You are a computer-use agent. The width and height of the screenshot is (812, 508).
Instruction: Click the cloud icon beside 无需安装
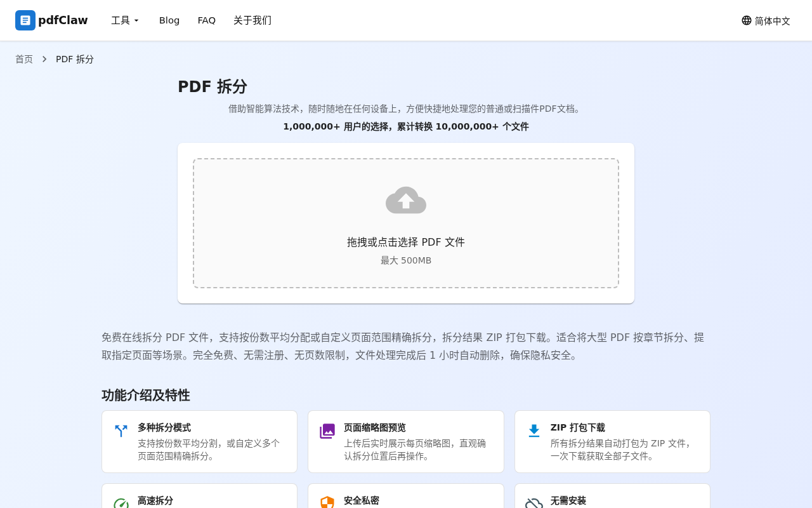click(x=534, y=504)
